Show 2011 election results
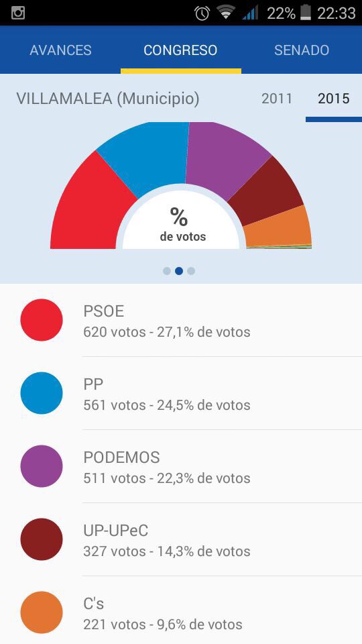 (x=277, y=99)
